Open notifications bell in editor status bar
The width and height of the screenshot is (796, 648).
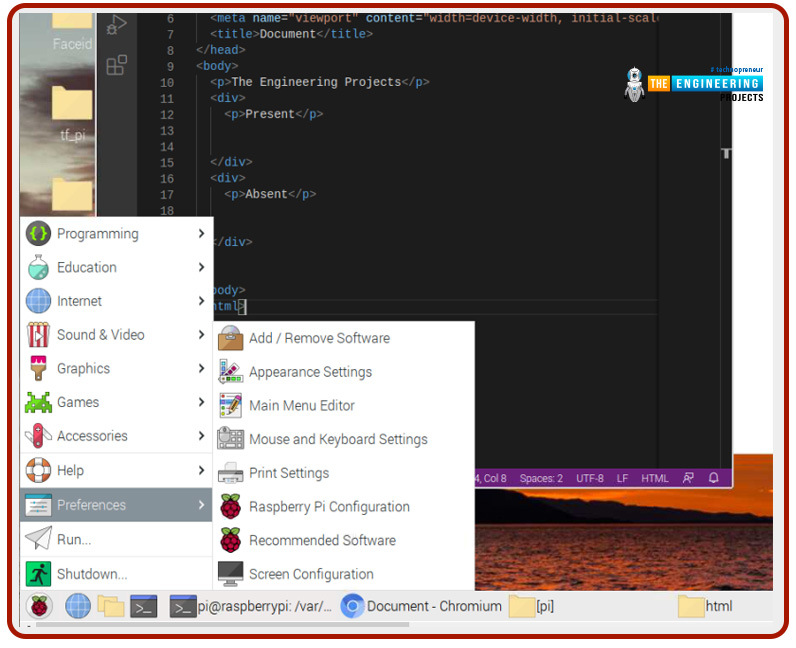pyautogui.click(x=714, y=478)
